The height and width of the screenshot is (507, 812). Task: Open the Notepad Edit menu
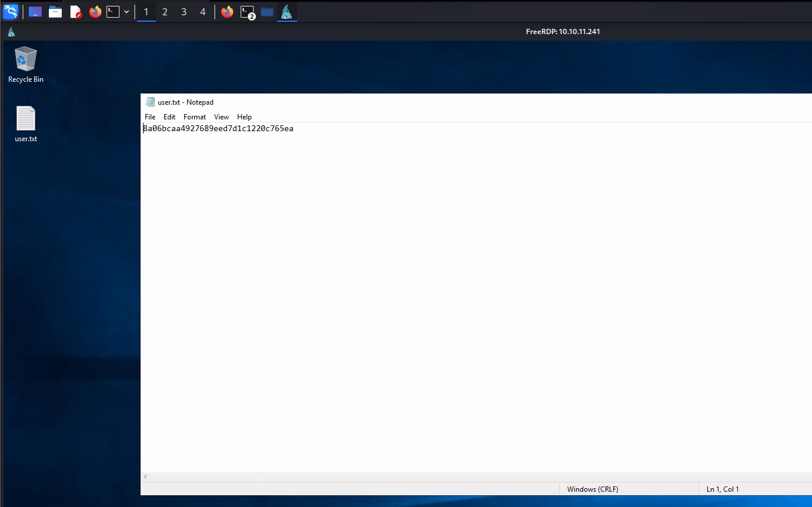coord(169,117)
